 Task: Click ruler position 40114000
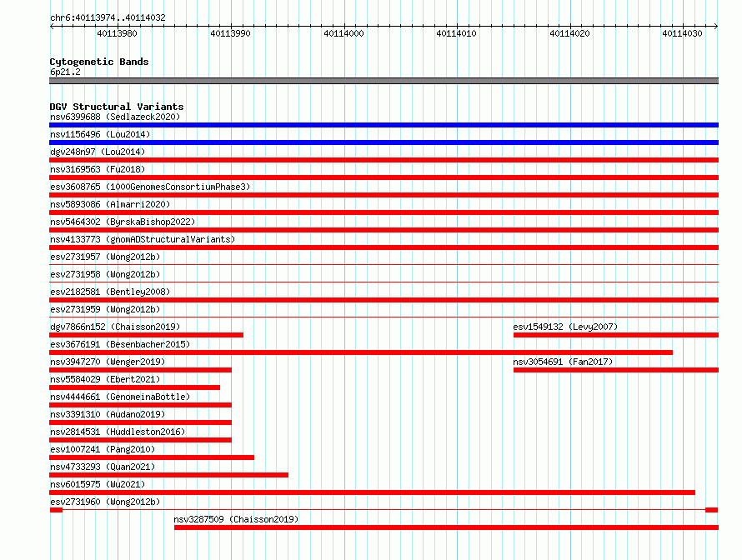click(x=343, y=33)
